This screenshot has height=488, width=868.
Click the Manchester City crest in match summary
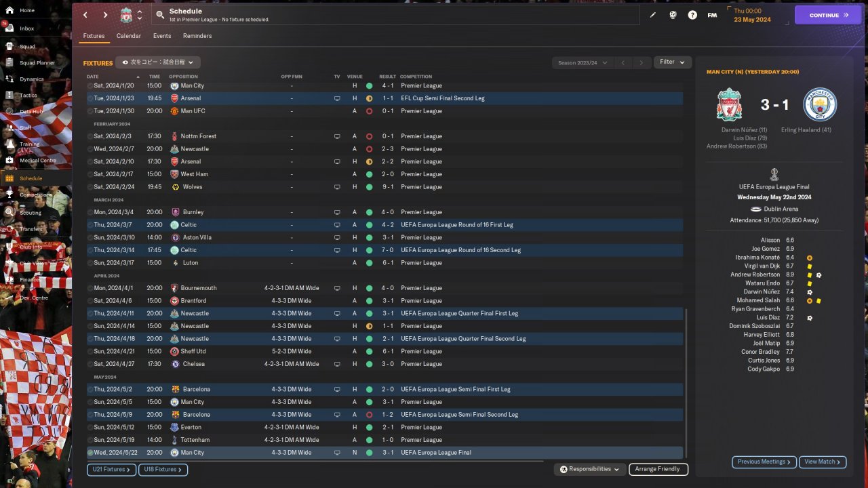tap(820, 104)
